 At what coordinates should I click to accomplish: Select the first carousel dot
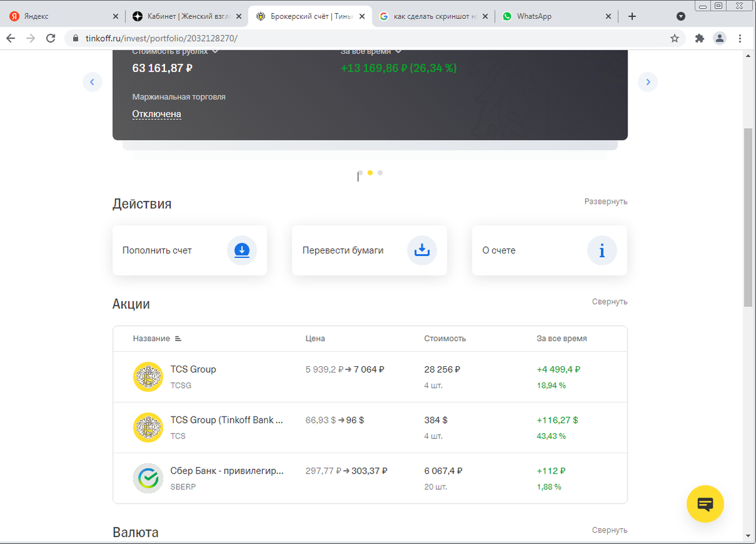(x=360, y=172)
